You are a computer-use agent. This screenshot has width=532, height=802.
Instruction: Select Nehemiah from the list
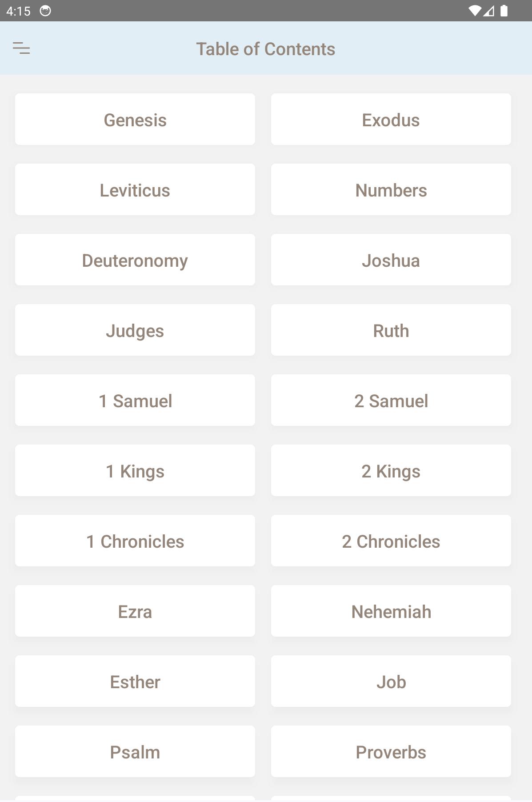[x=391, y=611]
